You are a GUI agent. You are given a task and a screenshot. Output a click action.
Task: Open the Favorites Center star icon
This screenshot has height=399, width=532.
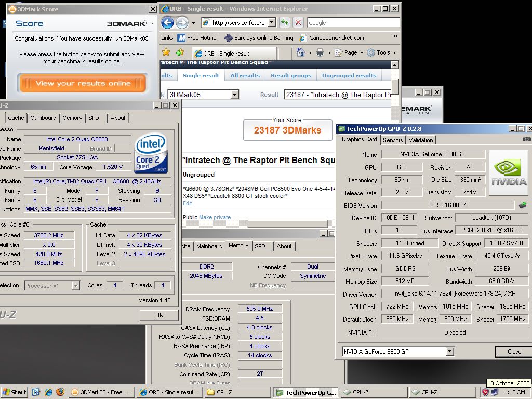point(166,52)
